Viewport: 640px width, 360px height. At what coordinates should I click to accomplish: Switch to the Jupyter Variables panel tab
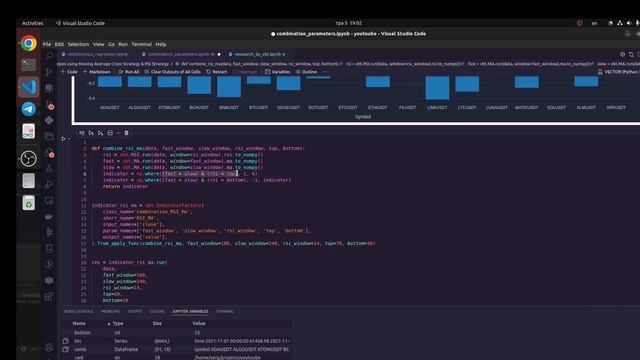[190, 311]
